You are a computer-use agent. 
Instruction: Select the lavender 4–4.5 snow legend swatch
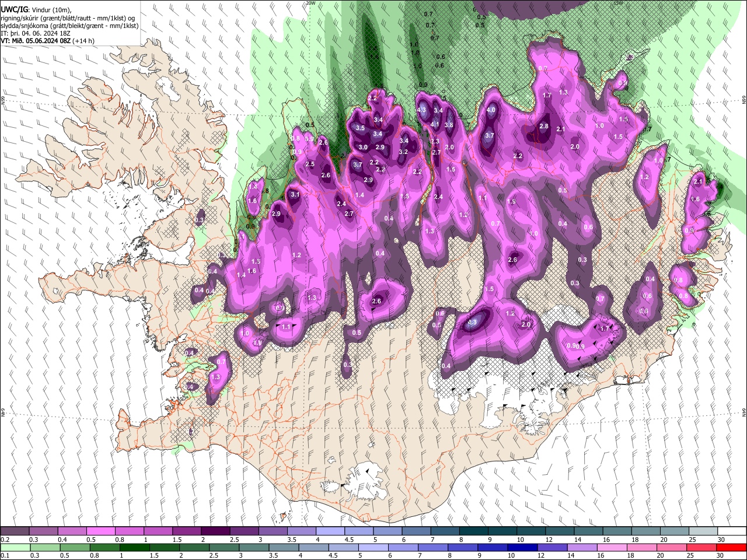coord(330,531)
